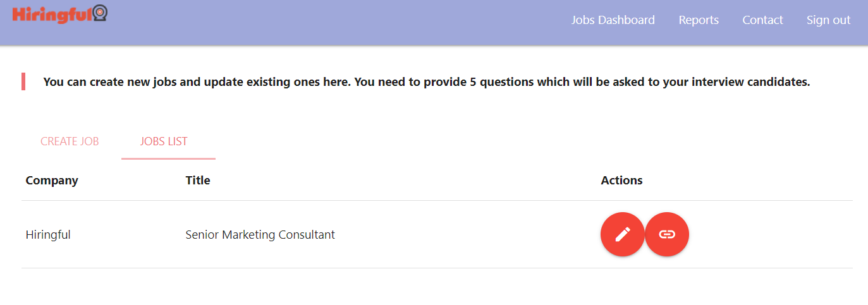
Task: Open the Contact page
Action: click(x=762, y=20)
